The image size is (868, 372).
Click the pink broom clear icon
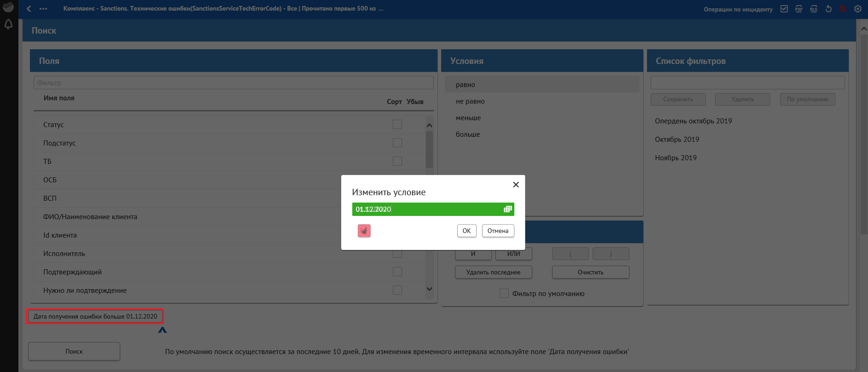pyautogui.click(x=364, y=231)
